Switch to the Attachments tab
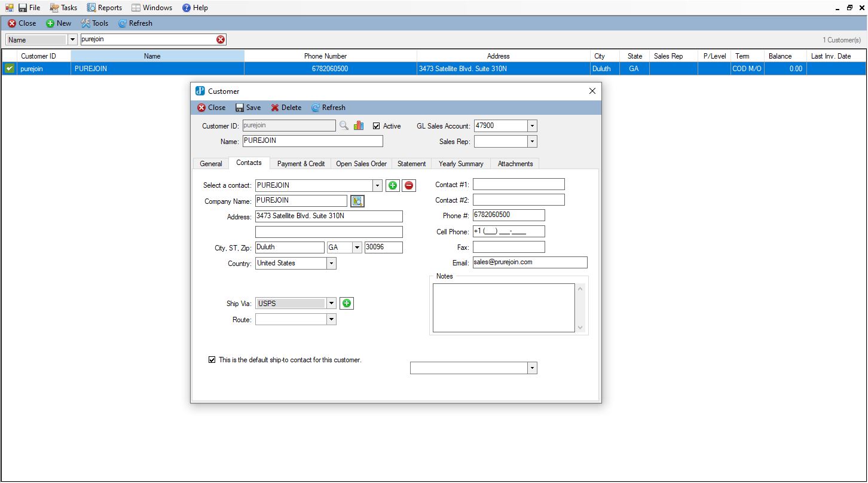This screenshot has width=868, height=483. [515, 164]
